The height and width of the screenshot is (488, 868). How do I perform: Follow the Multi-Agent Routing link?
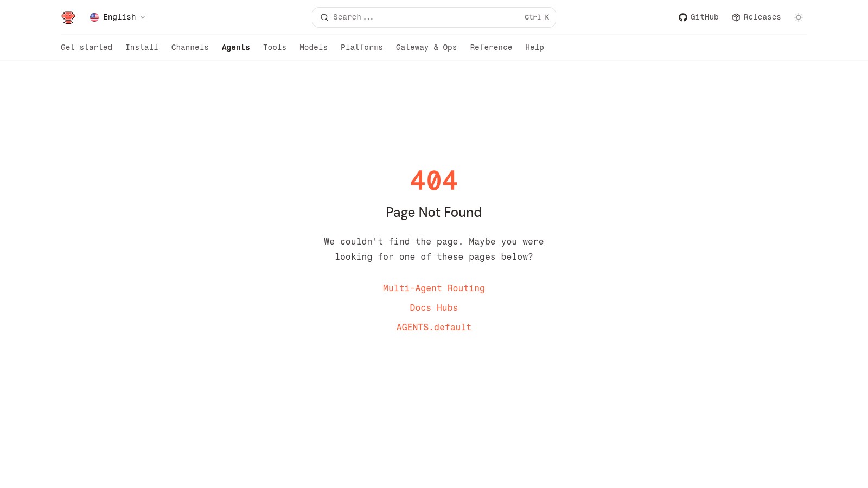434,288
